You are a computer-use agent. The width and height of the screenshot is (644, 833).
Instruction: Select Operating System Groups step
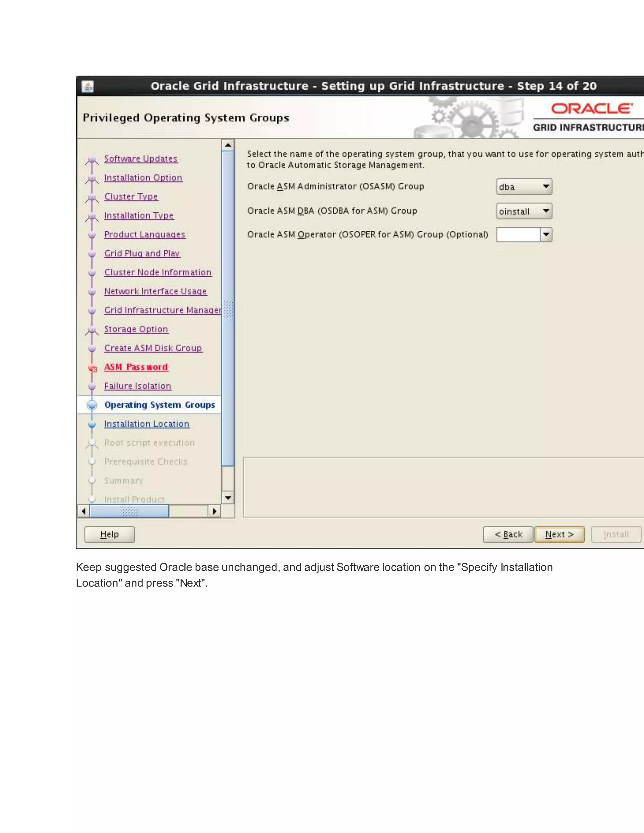click(159, 405)
